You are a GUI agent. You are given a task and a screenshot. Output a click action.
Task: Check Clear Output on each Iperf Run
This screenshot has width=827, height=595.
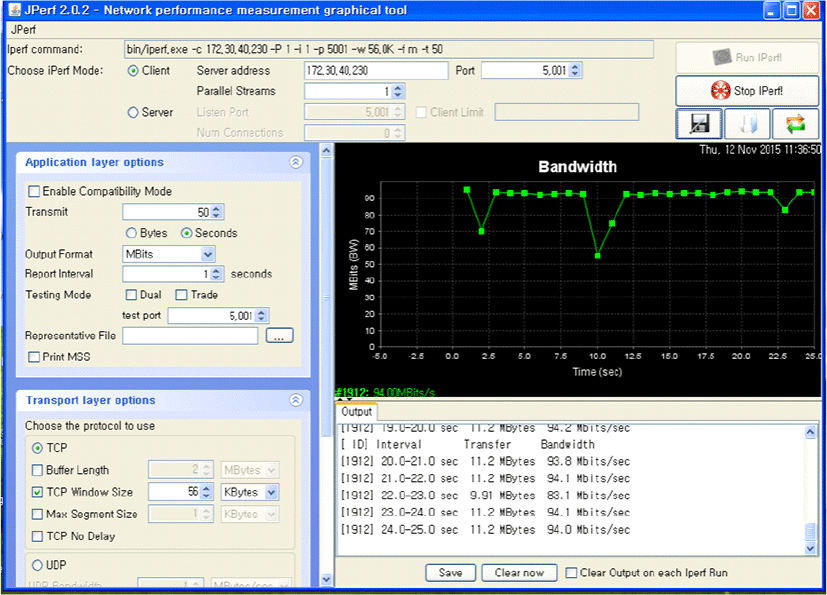click(571, 573)
